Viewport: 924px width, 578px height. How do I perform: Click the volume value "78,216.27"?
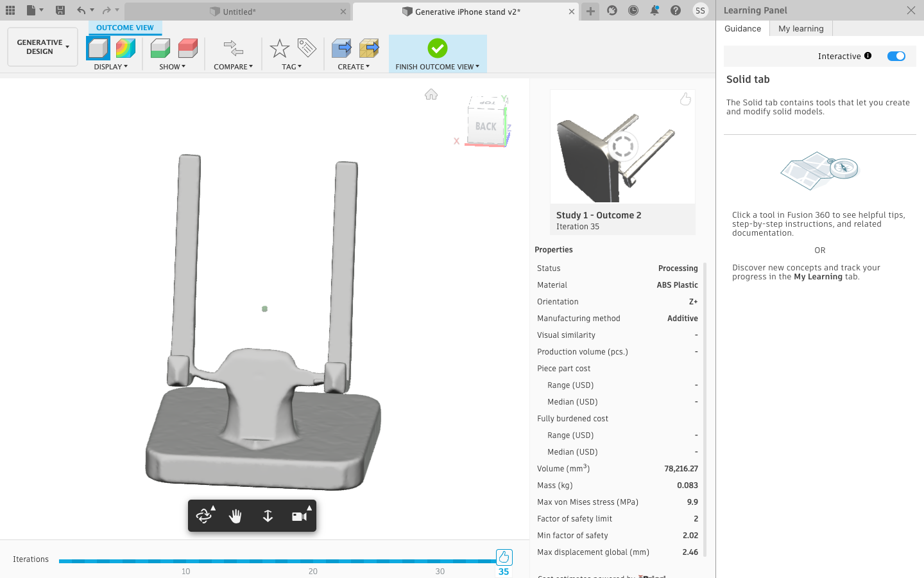(681, 469)
